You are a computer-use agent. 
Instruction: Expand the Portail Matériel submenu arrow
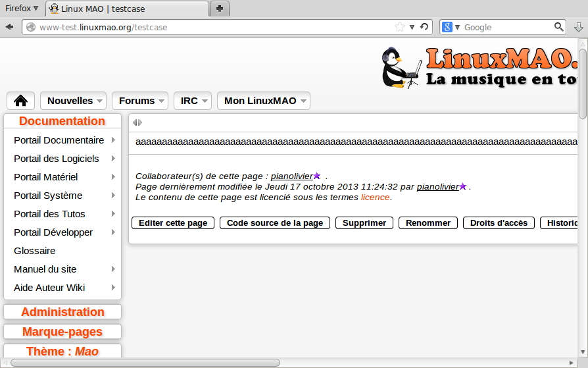113,177
